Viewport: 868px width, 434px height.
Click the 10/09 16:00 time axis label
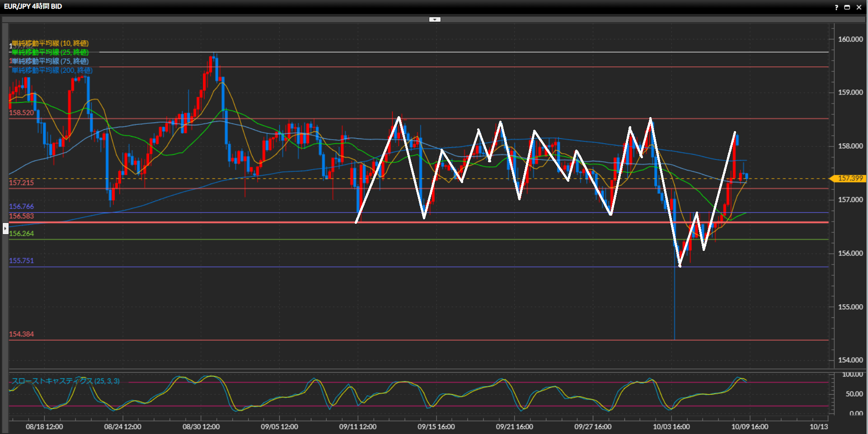750,427
